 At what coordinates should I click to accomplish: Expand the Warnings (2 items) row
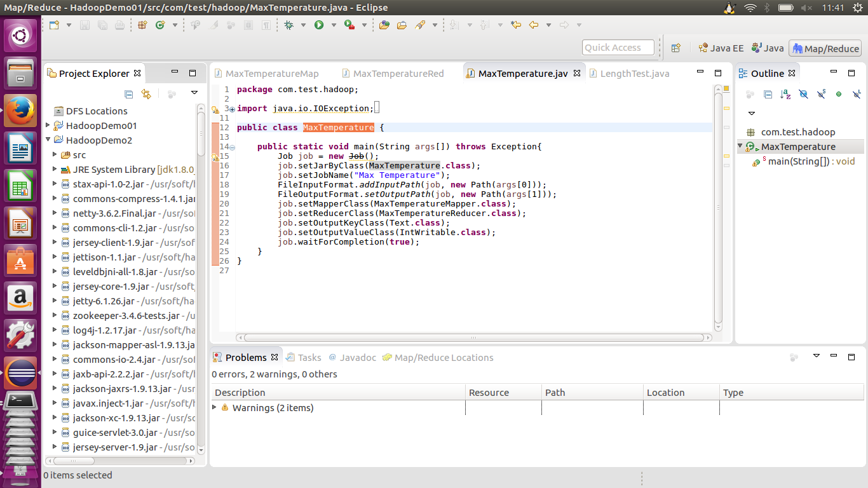coord(214,407)
